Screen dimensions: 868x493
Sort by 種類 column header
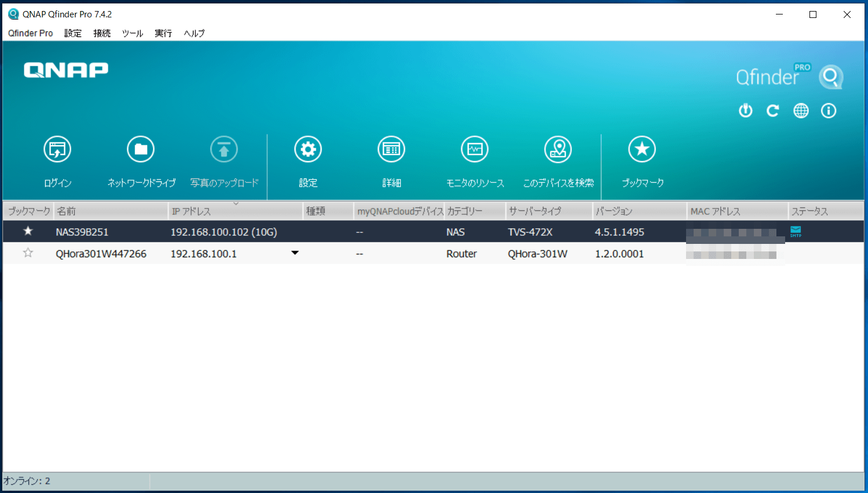click(x=329, y=211)
